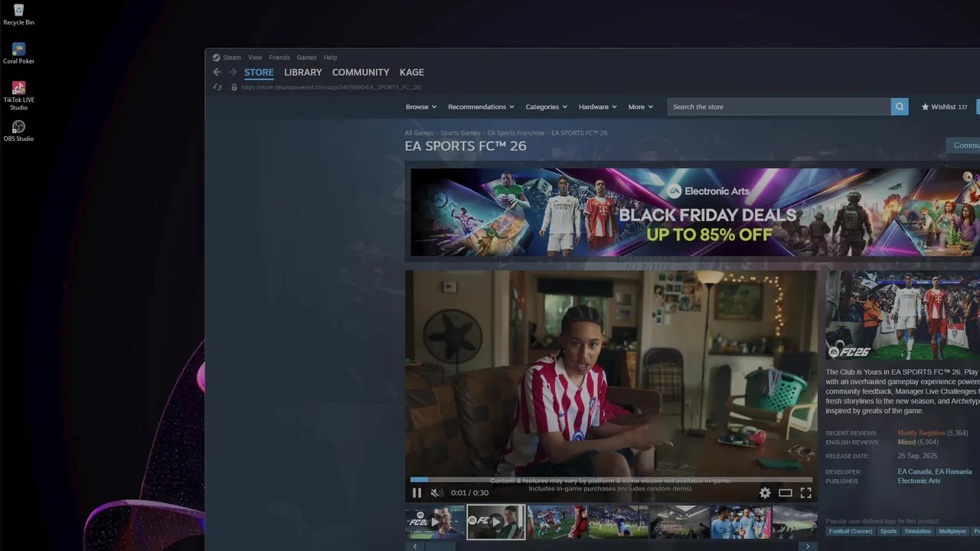The image size is (980, 551).
Task: Go forward using Steam's forward arrow
Action: pos(233,72)
